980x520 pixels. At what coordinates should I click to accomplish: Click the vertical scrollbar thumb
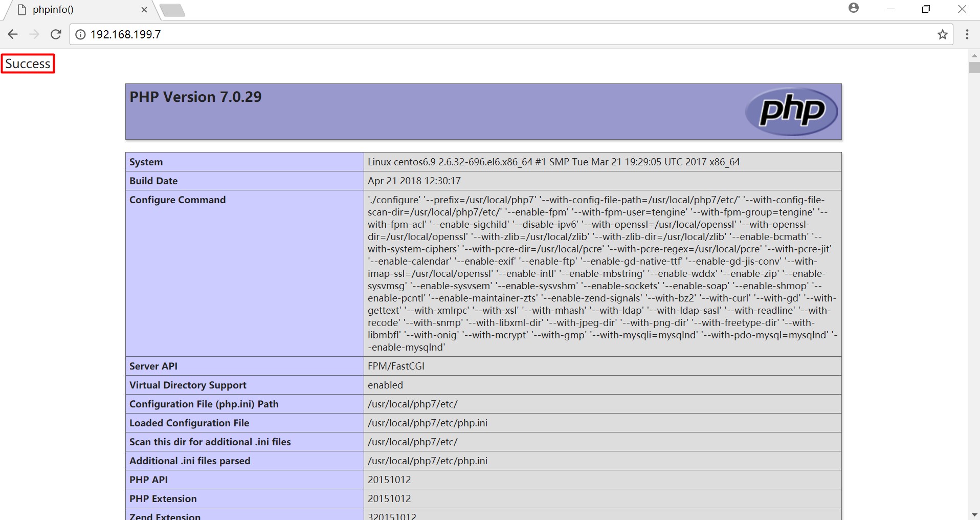[974, 68]
